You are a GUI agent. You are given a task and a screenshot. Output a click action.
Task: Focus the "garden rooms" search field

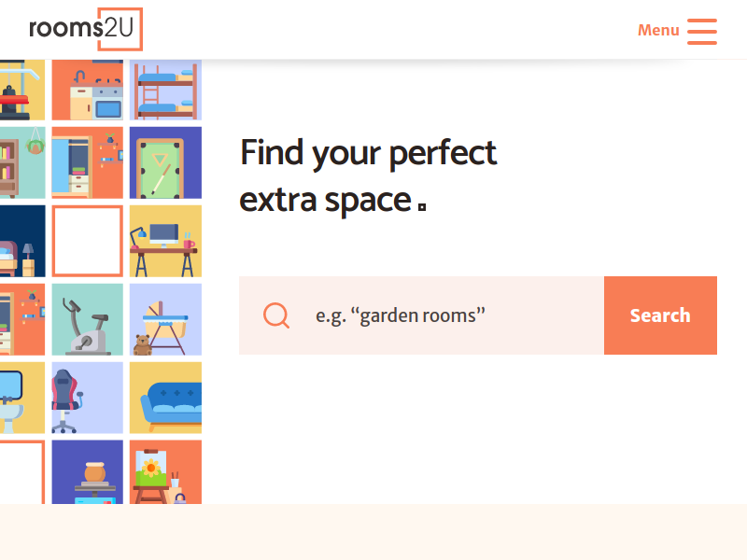pos(448,315)
